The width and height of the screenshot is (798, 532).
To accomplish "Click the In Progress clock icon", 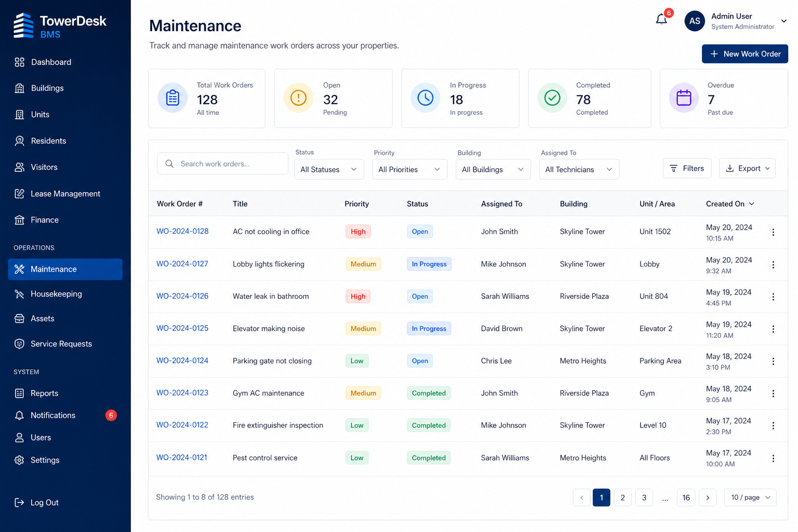I will click(425, 98).
